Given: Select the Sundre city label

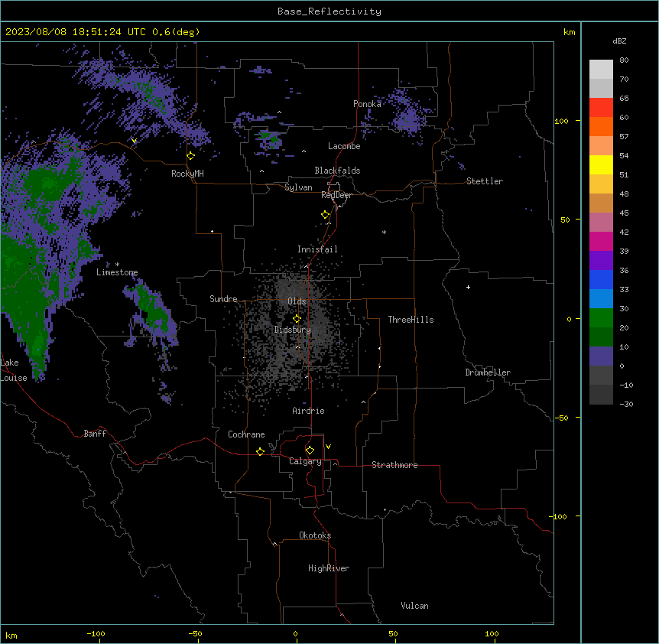Looking at the screenshot, I should click(223, 299).
